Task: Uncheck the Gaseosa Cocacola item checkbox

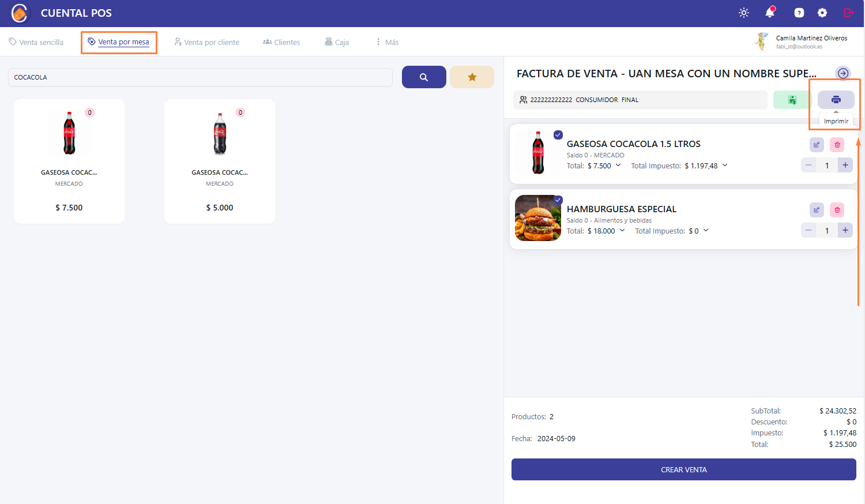Action: (558, 135)
